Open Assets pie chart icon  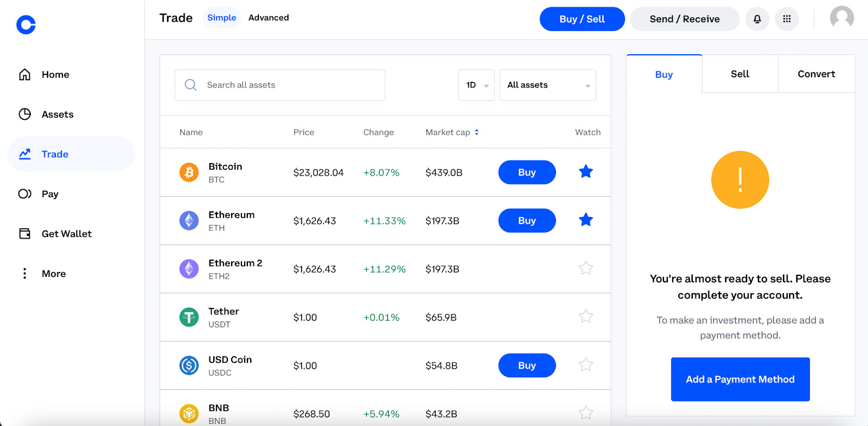(x=24, y=114)
